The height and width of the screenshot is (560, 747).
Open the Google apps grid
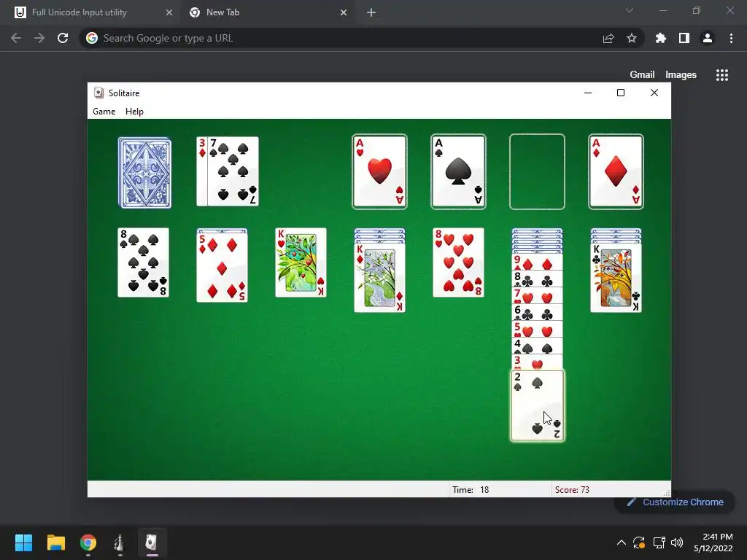pyautogui.click(x=722, y=75)
